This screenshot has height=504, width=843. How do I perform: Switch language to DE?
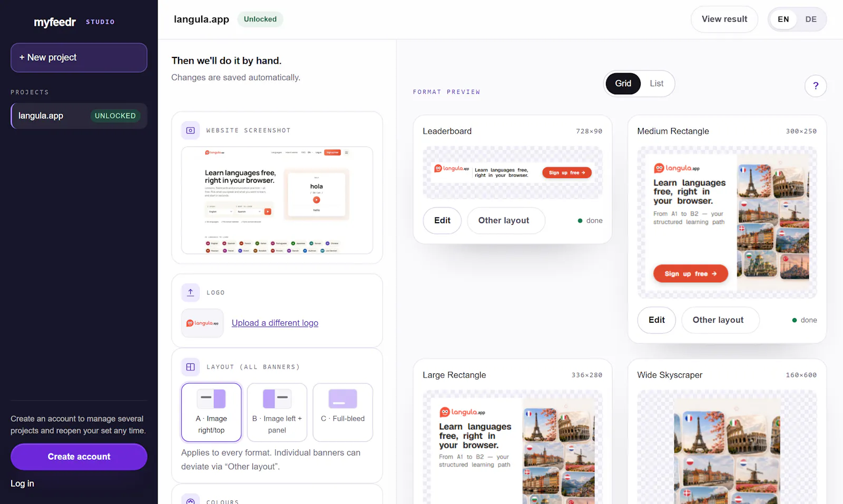point(811,19)
